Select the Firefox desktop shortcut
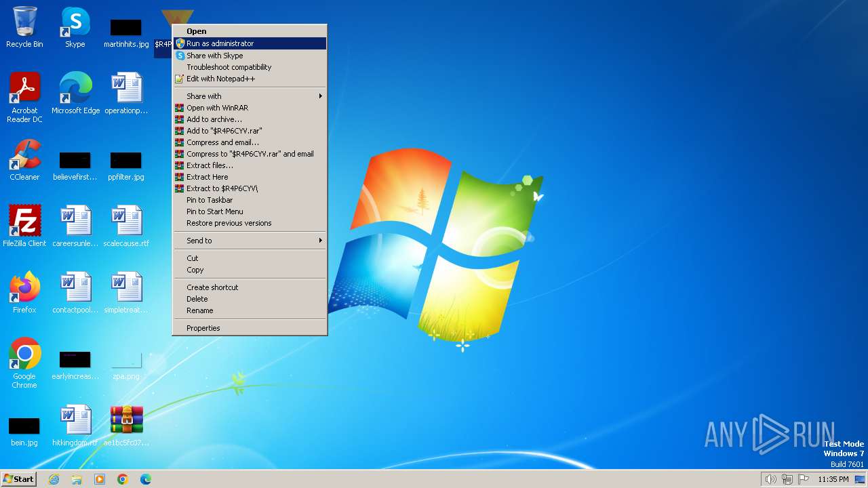 (x=24, y=293)
